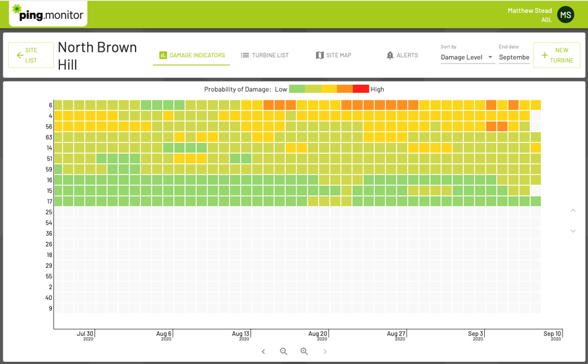Image resolution: width=588 pixels, height=364 pixels.
Task: Go to previous date range arrow
Action: (264, 351)
